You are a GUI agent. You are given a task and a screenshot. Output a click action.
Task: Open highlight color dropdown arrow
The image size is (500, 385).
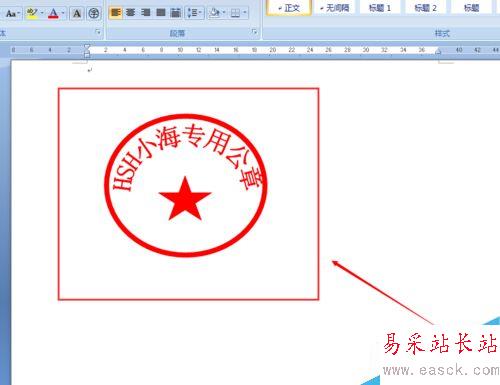(42, 13)
